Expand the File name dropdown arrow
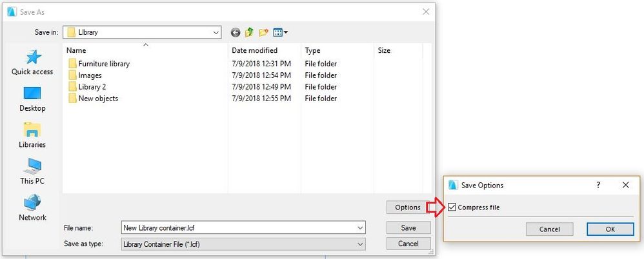 pyautogui.click(x=360, y=228)
